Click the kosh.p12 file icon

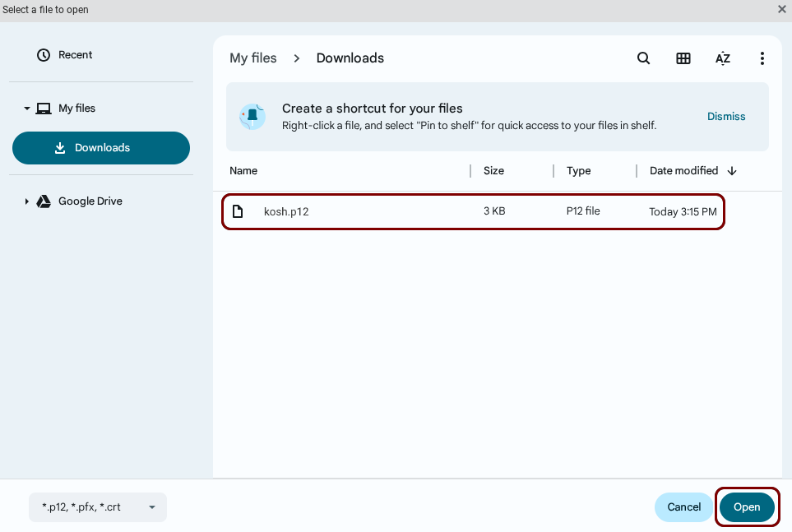[238, 211]
